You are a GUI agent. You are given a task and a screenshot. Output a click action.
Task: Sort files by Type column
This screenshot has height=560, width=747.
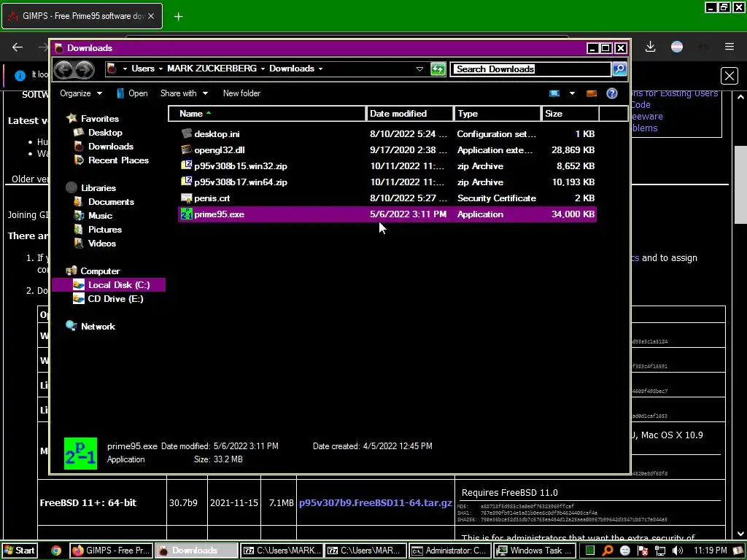498,114
